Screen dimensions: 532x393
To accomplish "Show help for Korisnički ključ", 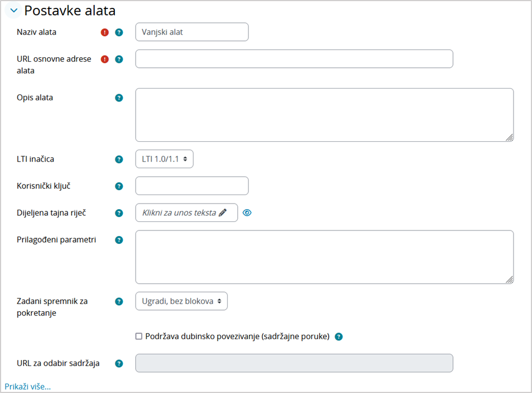I will (x=118, y=186).
